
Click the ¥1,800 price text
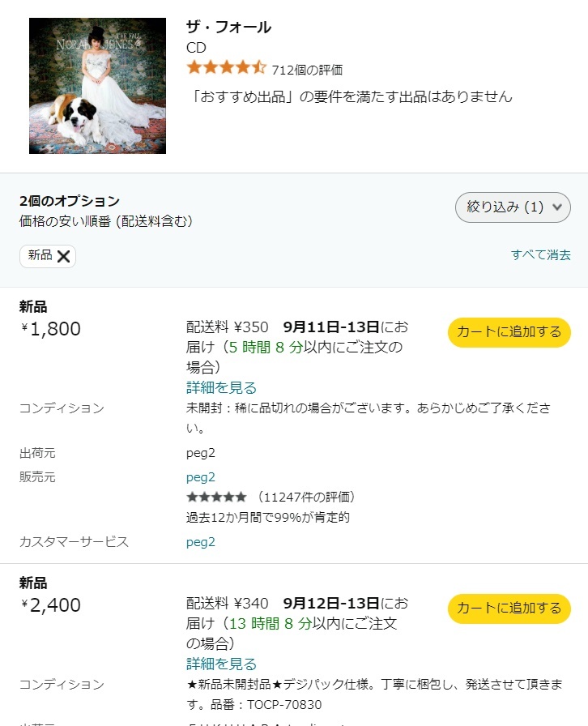click(51, 329)
